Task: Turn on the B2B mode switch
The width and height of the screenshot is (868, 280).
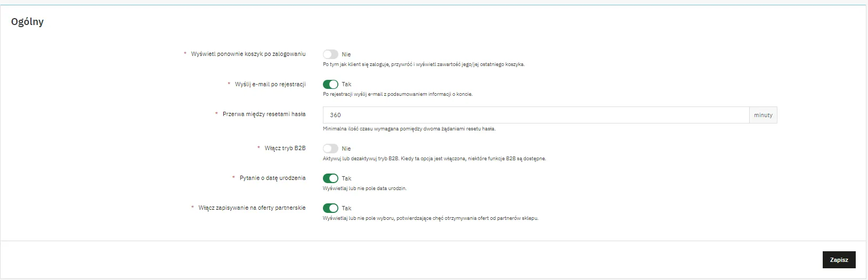Action: pyautogui.click(x=330, y=149)
